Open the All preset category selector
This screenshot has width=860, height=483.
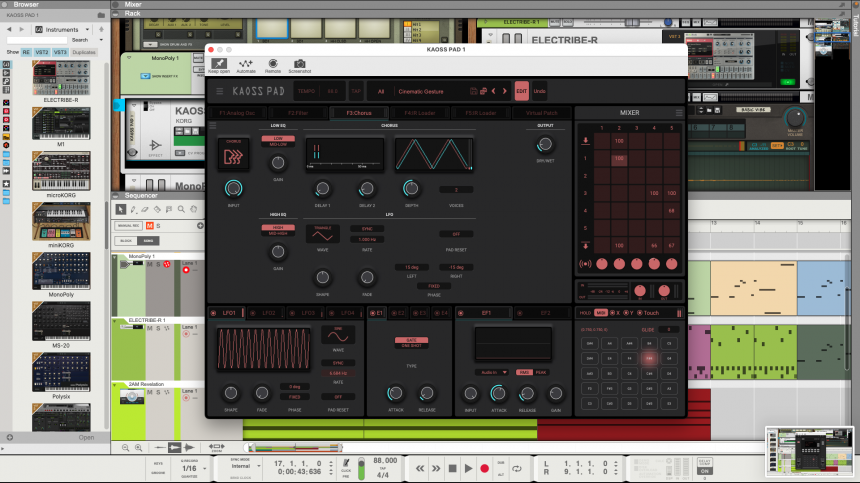coord(381,92)
